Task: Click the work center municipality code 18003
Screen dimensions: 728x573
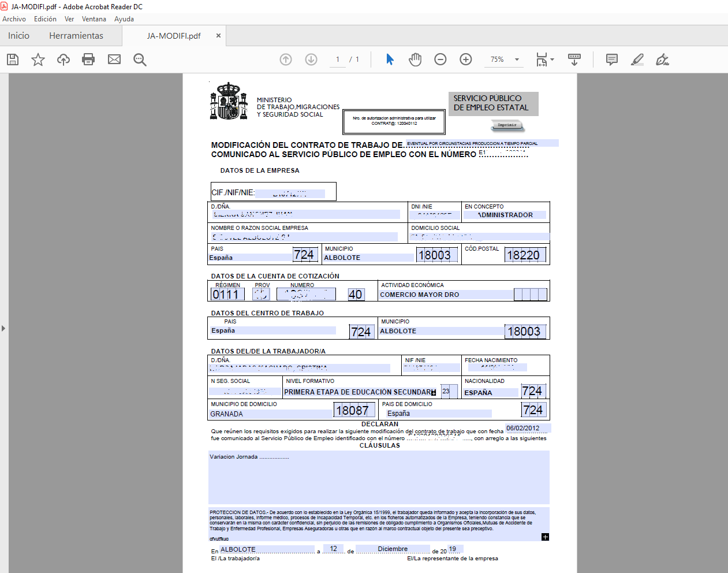Action: point(525,331)
